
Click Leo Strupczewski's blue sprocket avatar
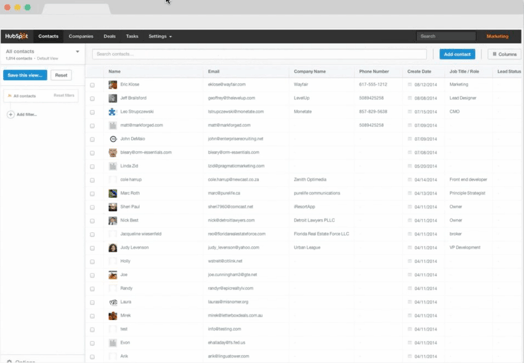tap(113, 112)
